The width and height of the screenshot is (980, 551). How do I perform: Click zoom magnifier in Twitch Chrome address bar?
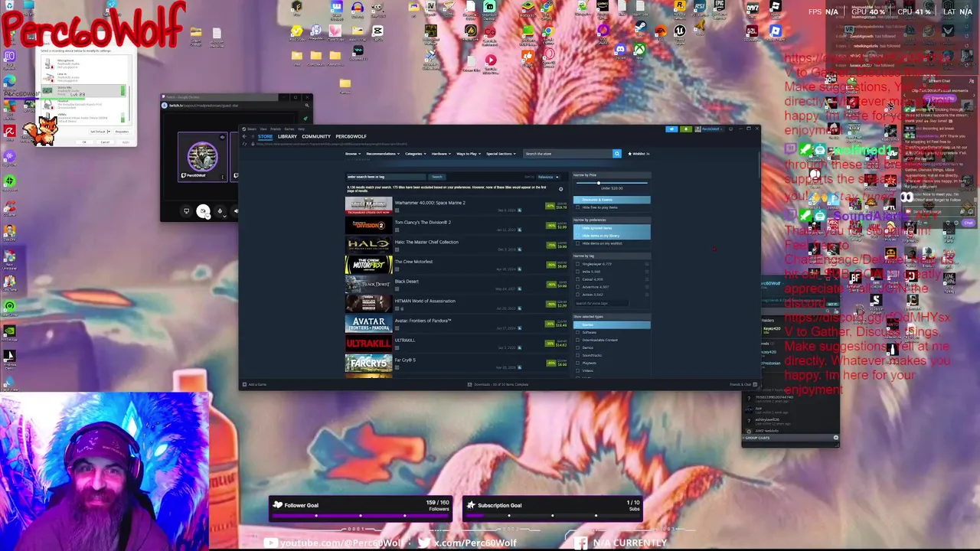[307, 106]
